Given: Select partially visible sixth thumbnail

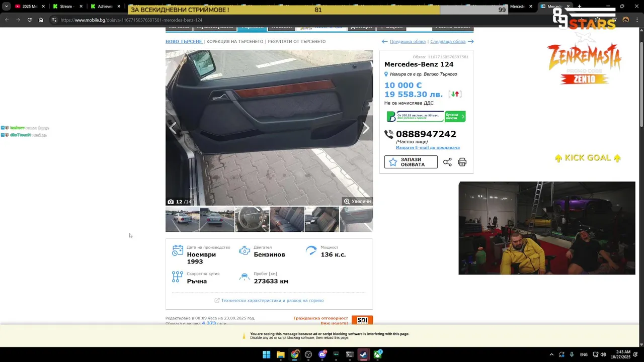Looking at the screenshot, I should (356, 219).
